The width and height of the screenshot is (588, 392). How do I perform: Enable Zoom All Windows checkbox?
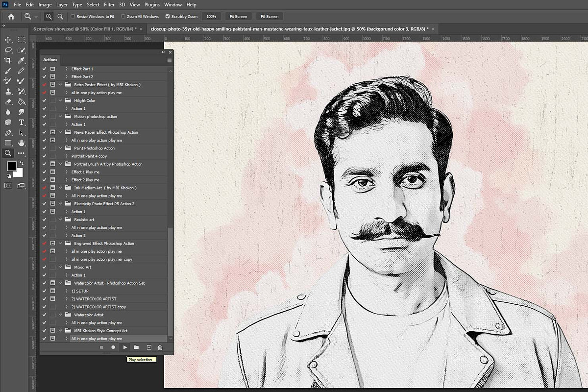(123, 17)
